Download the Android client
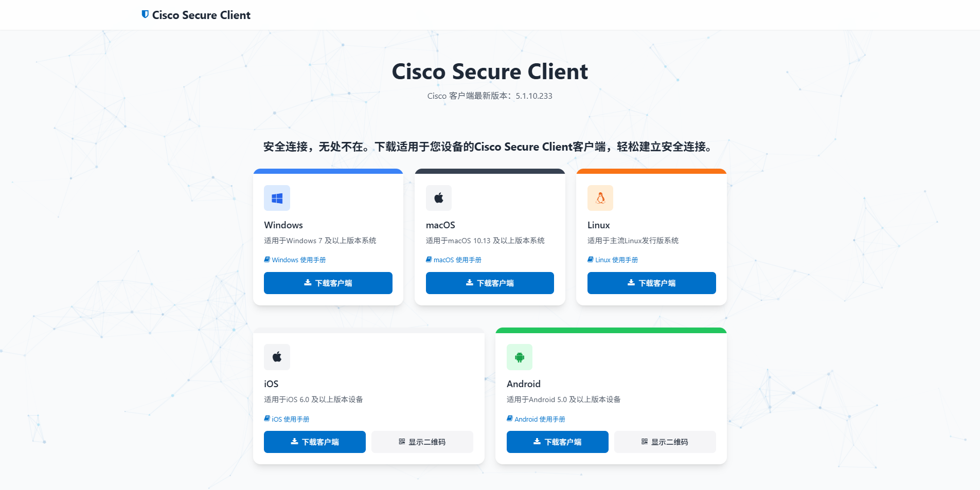 point(558,442)
